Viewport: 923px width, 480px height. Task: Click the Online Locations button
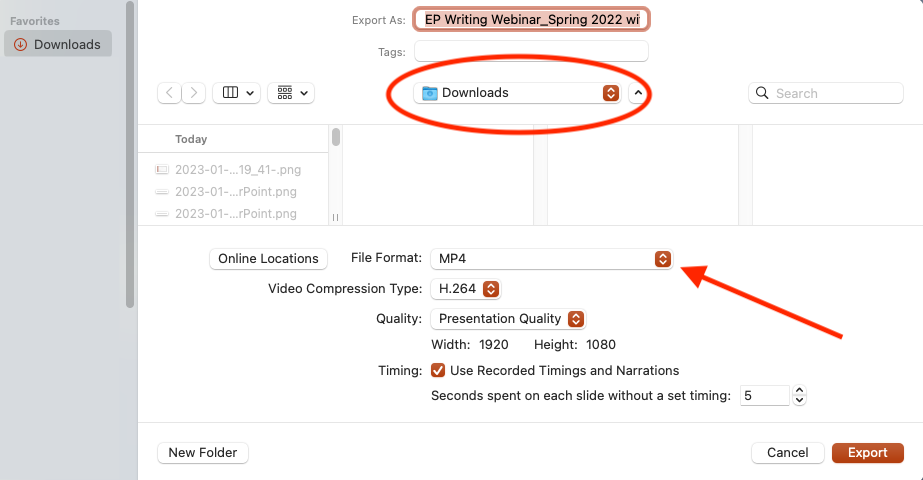[268, 259]
